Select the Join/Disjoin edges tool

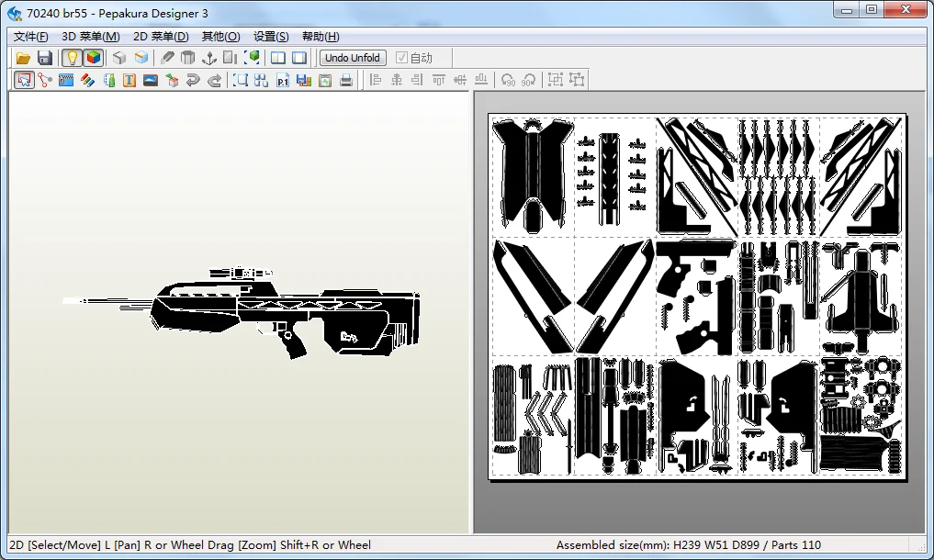coord(45,80)
